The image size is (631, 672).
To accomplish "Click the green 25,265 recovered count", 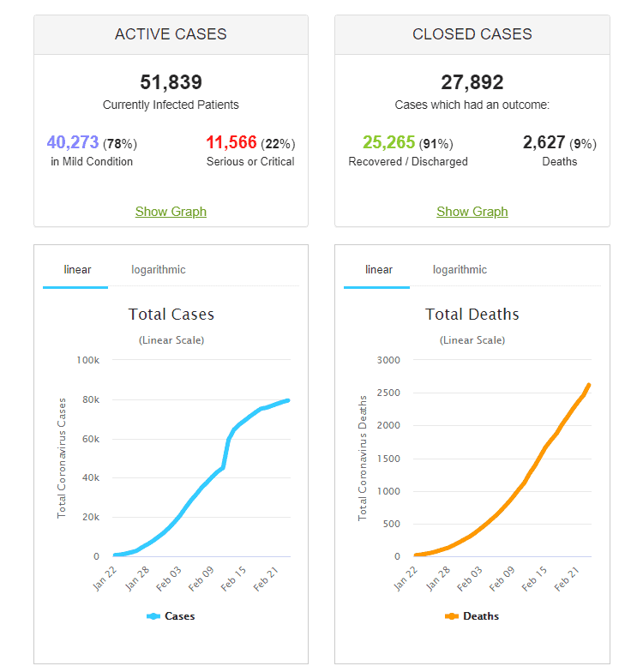I will pos(388,142).
